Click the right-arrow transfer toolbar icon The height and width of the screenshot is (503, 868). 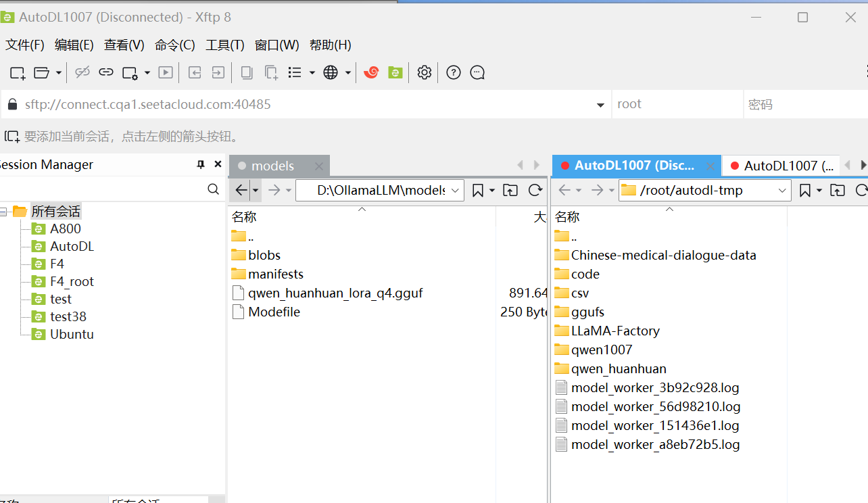218,72
